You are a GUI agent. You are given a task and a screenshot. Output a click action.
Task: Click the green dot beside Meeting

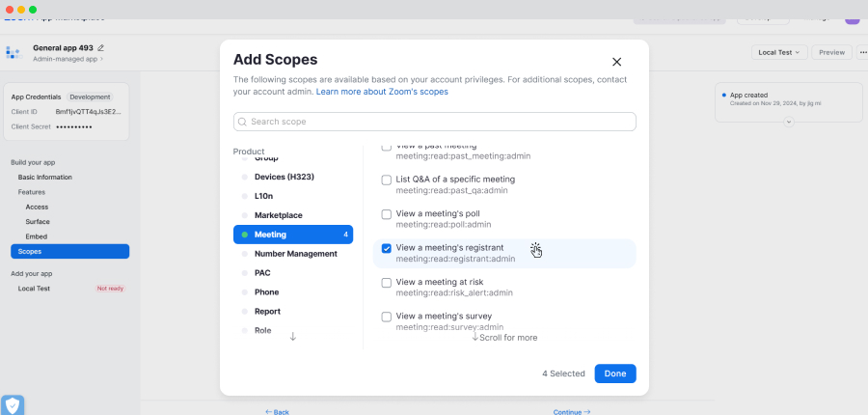pos(245,235)
